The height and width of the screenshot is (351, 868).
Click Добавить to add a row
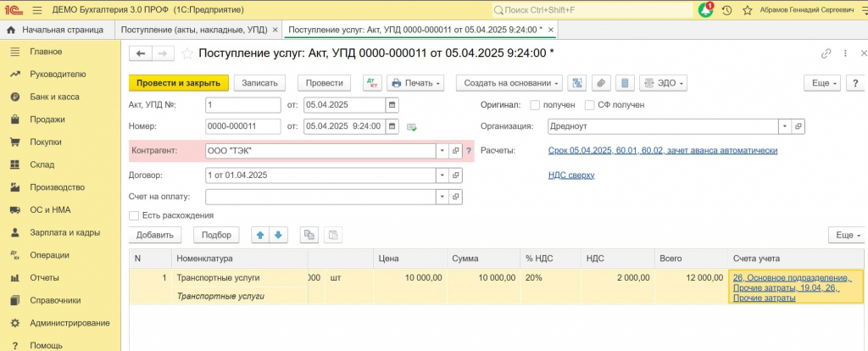coord(155,235)
